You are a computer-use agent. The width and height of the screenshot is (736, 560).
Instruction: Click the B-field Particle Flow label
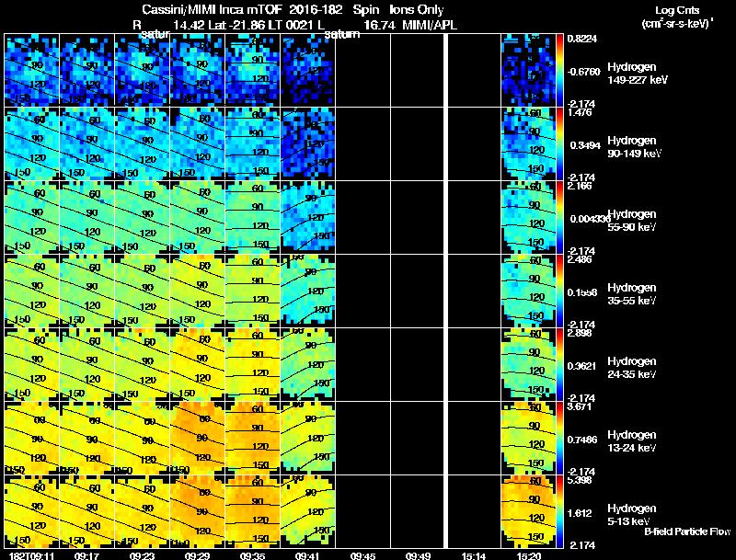pyautogui.click(x=687, y=531)
